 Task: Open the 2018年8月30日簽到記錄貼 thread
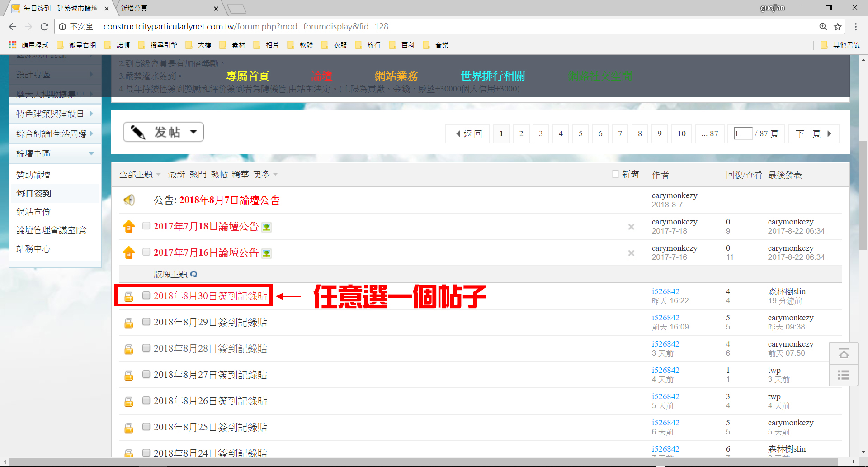click(210, 296)
